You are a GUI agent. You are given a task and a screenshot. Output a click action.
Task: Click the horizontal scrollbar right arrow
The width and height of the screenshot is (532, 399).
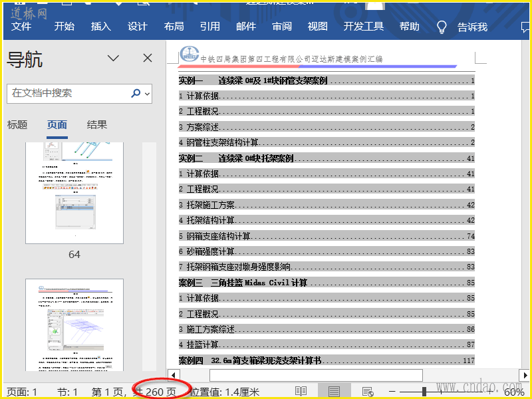525,375
